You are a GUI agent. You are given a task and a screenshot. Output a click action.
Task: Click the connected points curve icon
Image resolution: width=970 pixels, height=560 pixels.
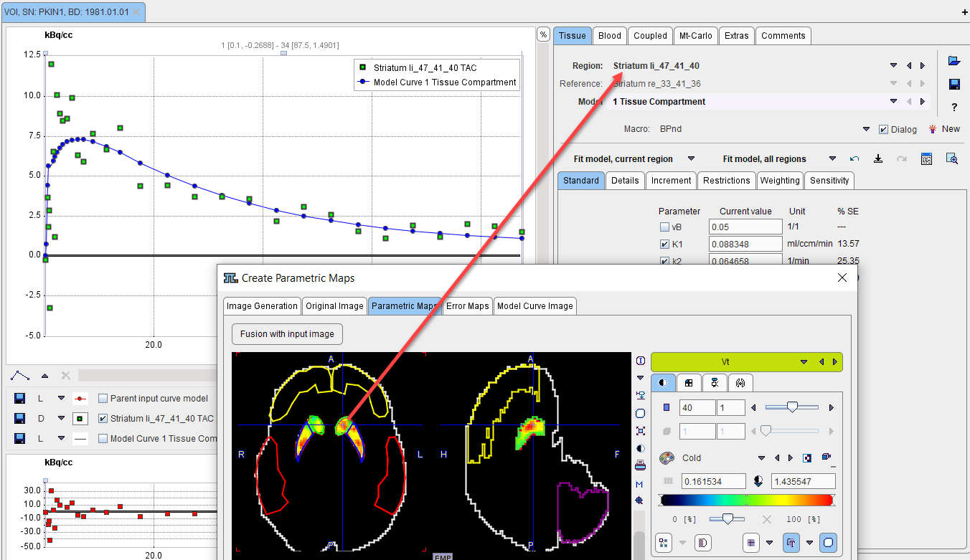click(20, 376)
